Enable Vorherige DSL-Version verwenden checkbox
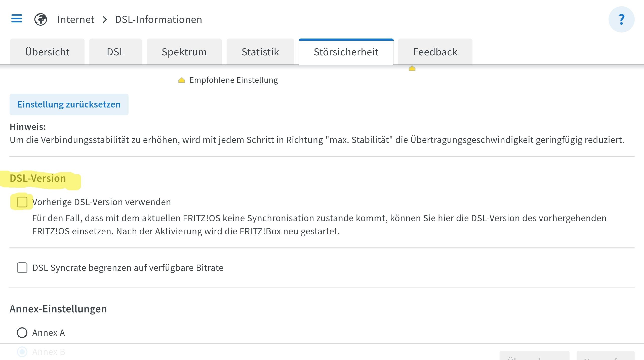This screenshot has height=360, width=644. pos(22,202)
